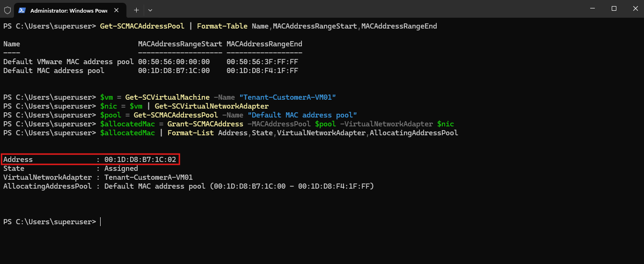Expand the new tab profile dropdown chevron
644x264 pixels.
coord(150,10)
